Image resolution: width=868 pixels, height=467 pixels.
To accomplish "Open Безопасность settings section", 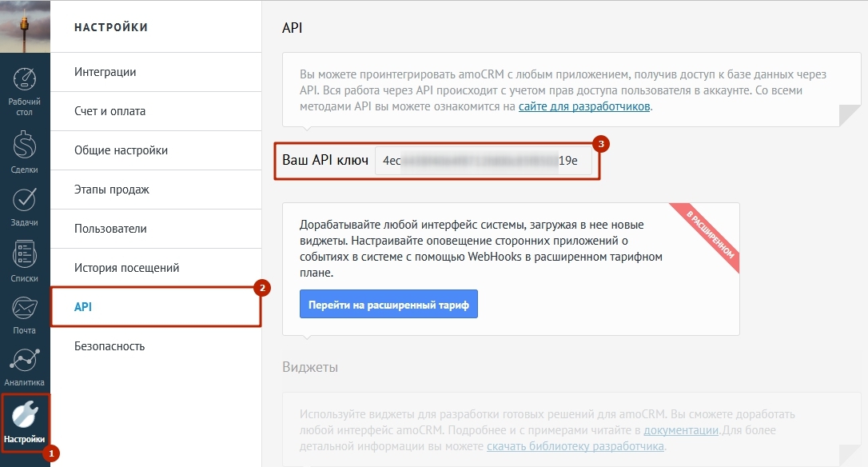I will [109, 346].
